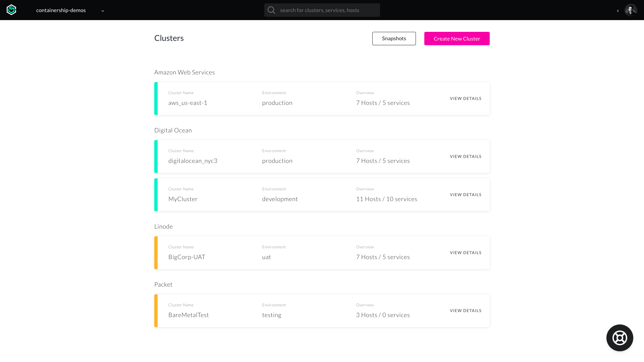View details for aws_us-east-1 cluster
Image resolution: width=644 pixels, height=362 pixels.
point(466,99)
